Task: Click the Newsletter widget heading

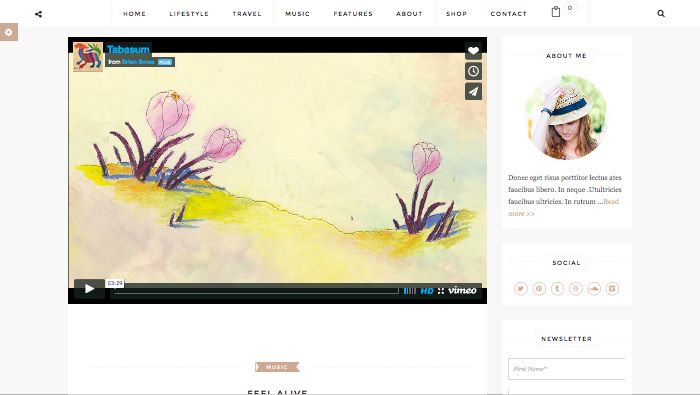Action: click(x=566, y=339)
